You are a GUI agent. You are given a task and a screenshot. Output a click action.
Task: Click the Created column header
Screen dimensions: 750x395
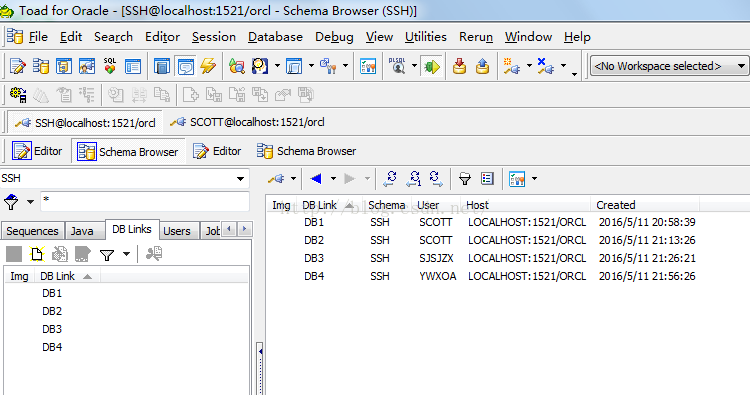tap(616, 205)
